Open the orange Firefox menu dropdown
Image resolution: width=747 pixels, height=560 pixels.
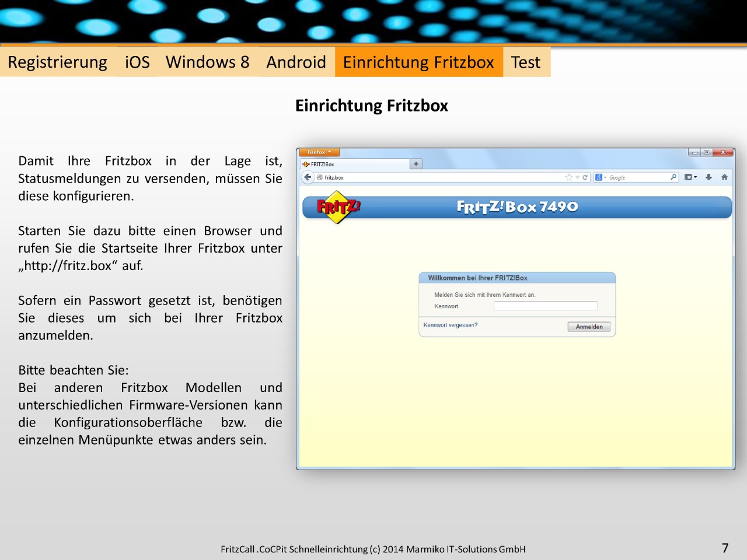click(319, 152)
